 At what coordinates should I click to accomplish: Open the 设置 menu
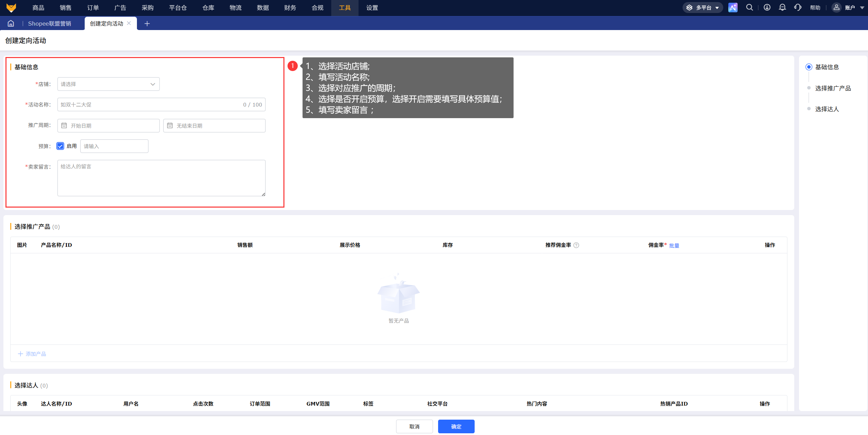tap(372, 8)
